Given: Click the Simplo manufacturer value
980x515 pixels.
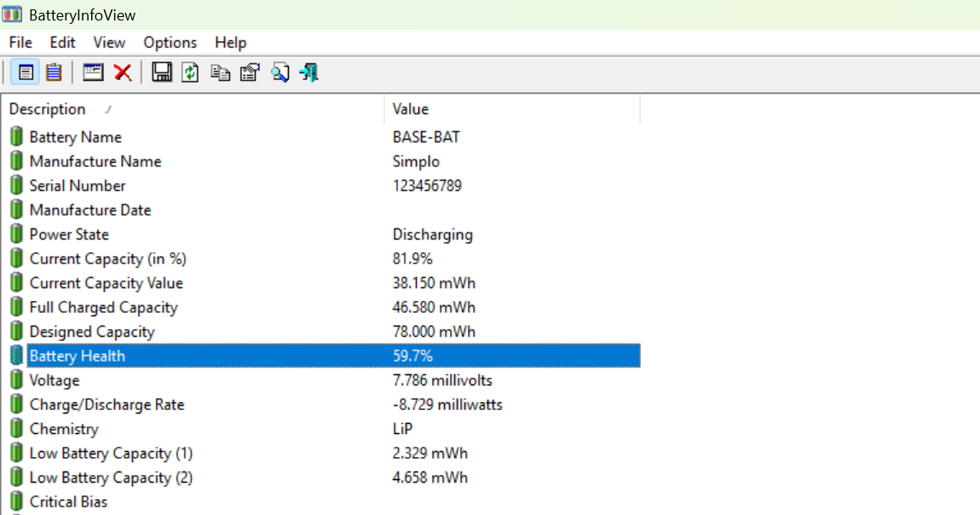Looking at the screenshot, I should coord(416,161).
